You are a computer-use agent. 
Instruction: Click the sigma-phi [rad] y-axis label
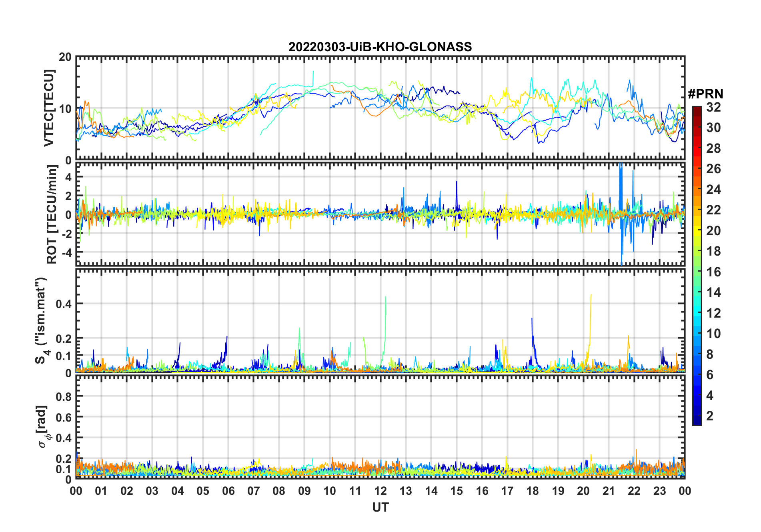43,427
